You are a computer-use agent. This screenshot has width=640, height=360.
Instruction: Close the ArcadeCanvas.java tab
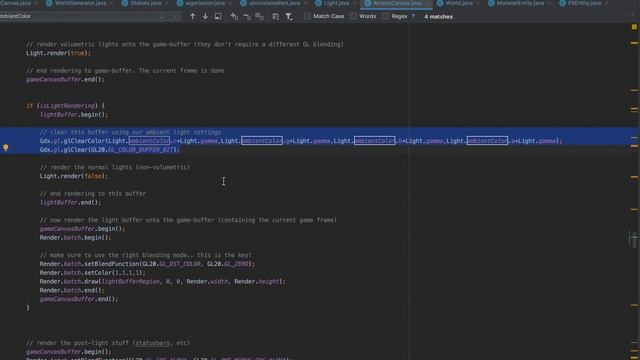(427, 3)
